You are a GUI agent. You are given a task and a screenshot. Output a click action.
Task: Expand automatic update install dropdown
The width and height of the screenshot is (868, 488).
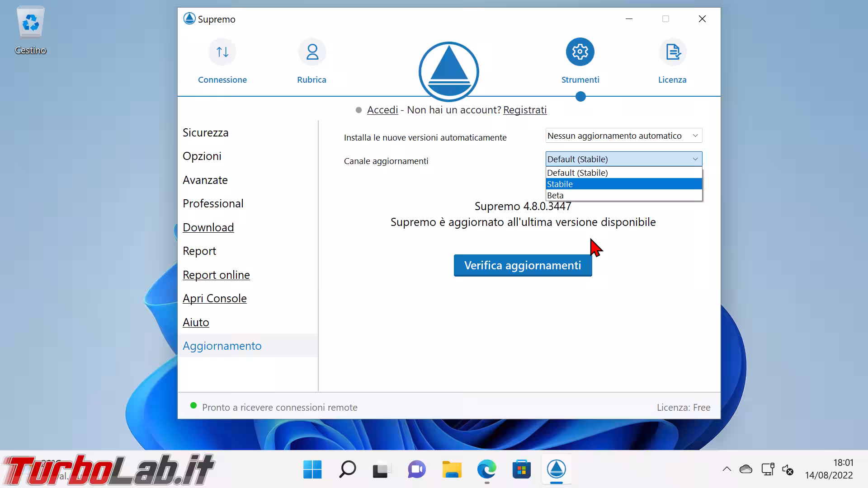(x=623, y=136)
